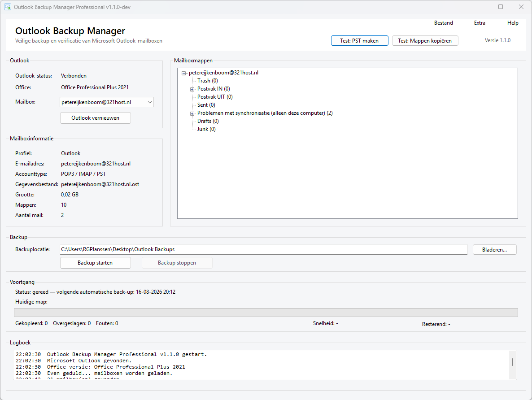Collapse the petereijkenboom@321host.nl tree root
532x400 pixels.
coord(183,73)
